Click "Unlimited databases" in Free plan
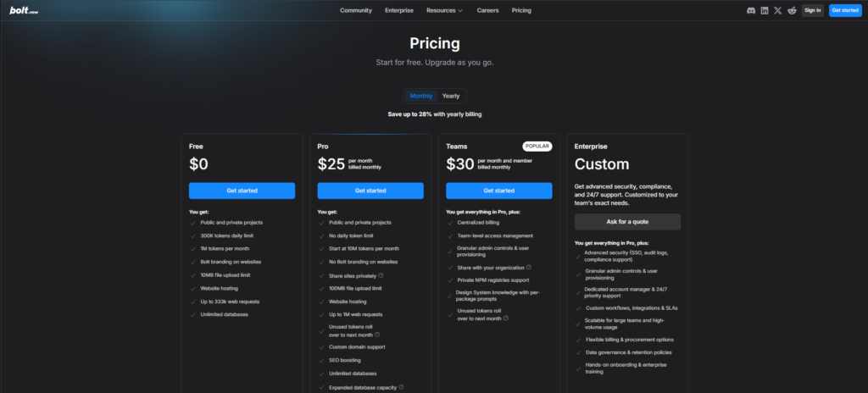 [x=224, y=314]
